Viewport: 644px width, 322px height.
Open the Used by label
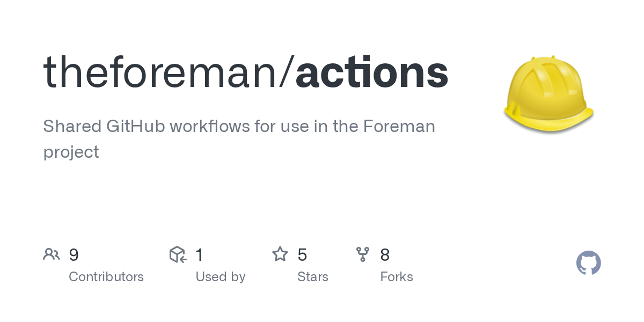coord(221,277)
